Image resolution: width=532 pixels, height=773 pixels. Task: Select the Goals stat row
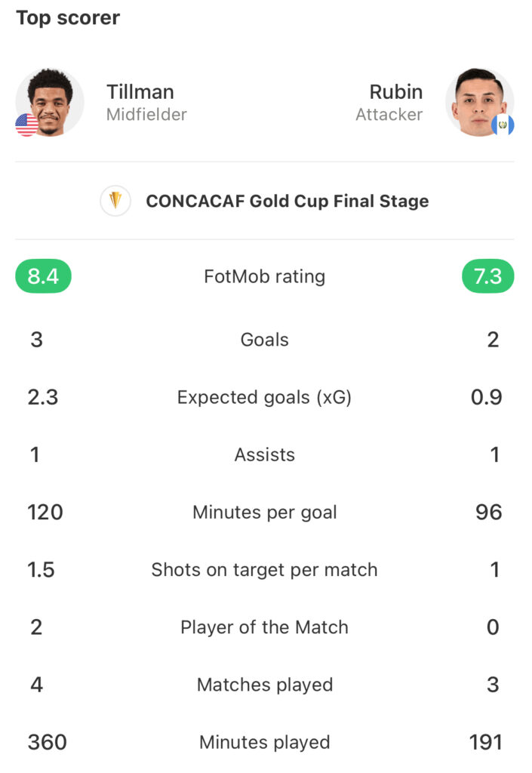coord(265,340)
